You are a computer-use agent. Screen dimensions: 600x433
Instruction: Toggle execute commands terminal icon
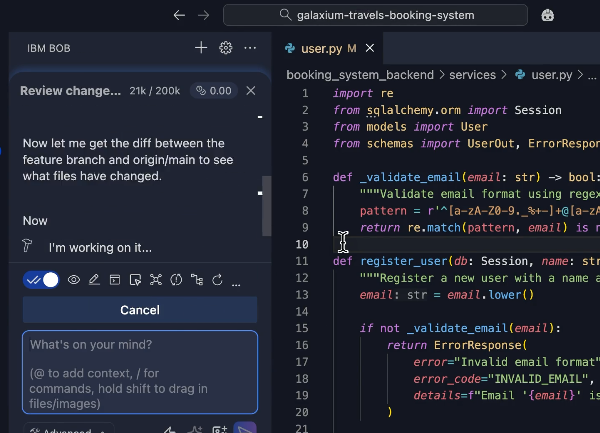[x=115, y=280]
